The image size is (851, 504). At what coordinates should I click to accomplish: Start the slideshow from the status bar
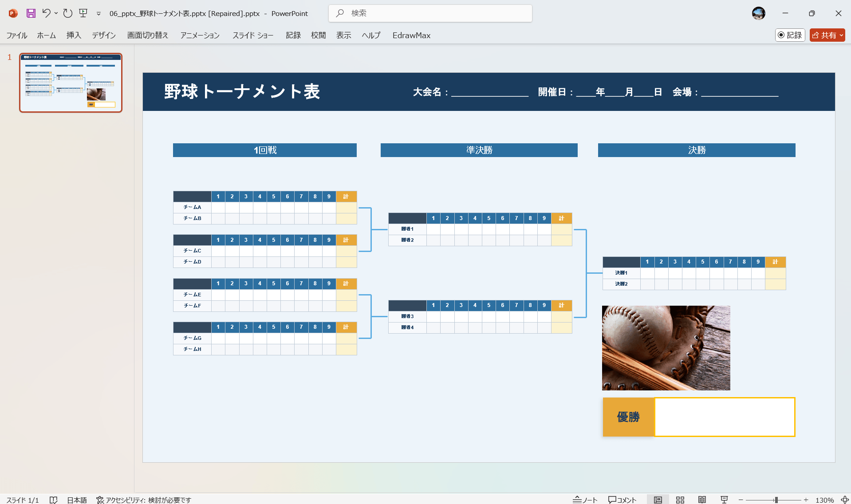click(724, 500)
